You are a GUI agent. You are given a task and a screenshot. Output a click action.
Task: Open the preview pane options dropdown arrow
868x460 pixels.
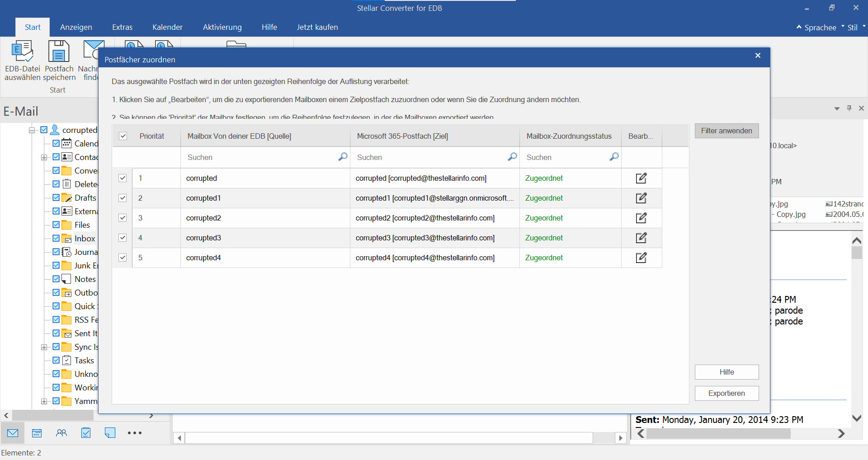click(x=837, y=108)
